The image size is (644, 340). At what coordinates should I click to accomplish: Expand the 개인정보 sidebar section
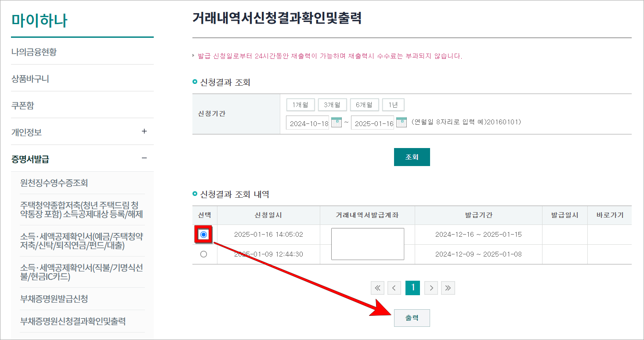[x=144, y=131]
